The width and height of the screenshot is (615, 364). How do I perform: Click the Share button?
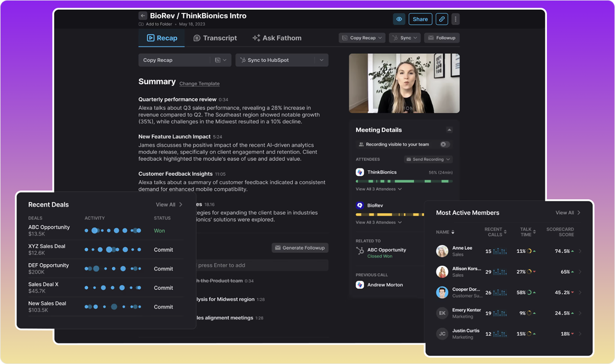click(420, 19)
